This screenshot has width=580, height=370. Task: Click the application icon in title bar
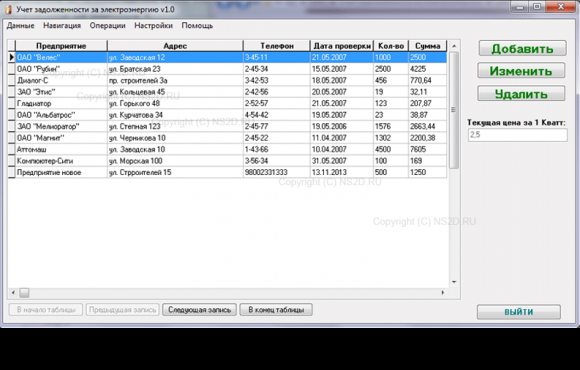click(8, 10)
